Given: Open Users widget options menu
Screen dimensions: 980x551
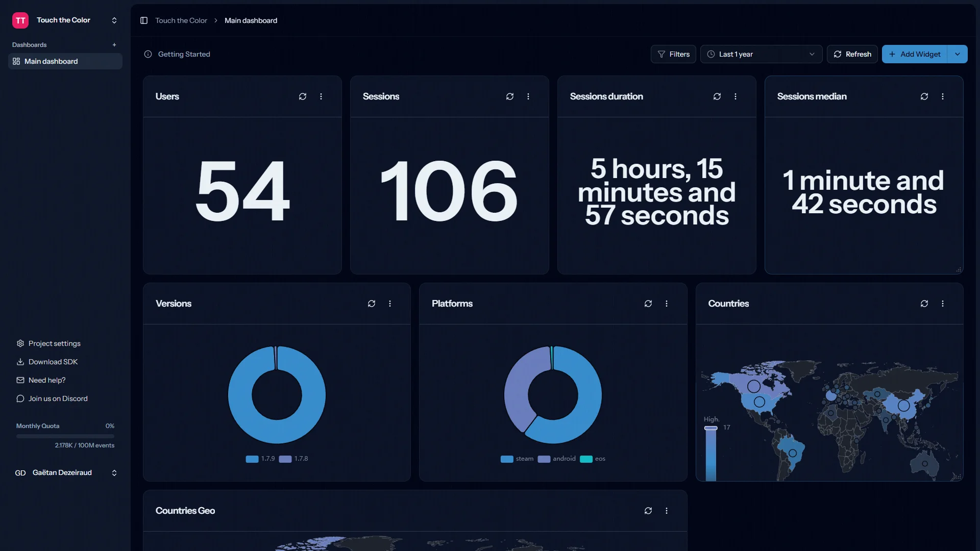Looking at the screenshot, I should [321, 96].
